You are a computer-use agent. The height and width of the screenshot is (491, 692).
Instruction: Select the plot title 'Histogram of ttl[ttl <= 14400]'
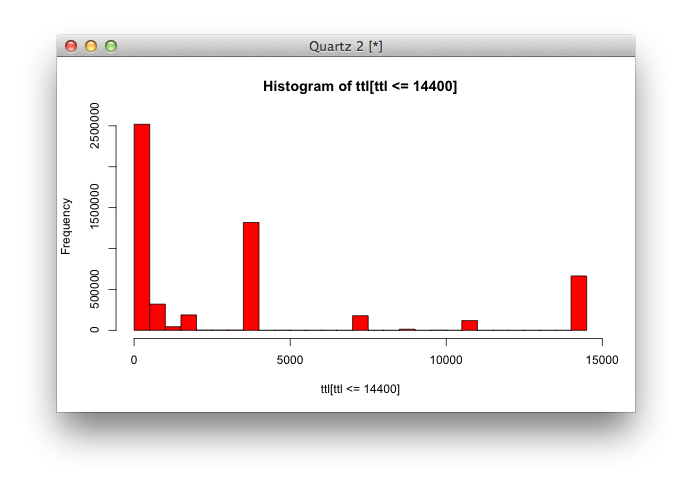(360, 87)
